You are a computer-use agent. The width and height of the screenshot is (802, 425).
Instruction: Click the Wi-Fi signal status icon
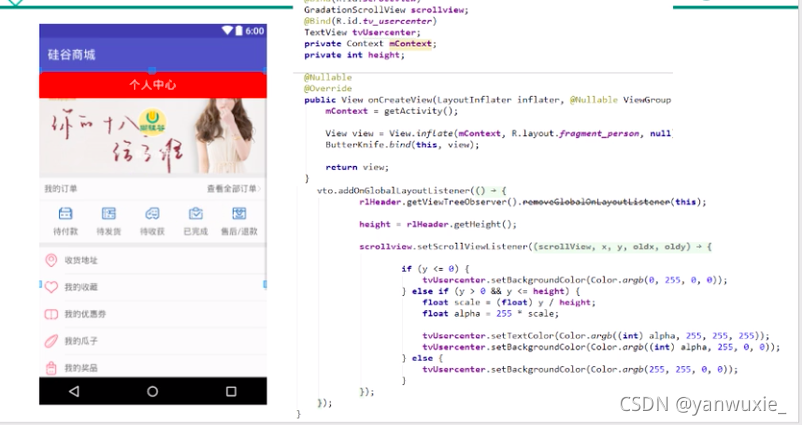pyautogui.click(x=227, y=31)
